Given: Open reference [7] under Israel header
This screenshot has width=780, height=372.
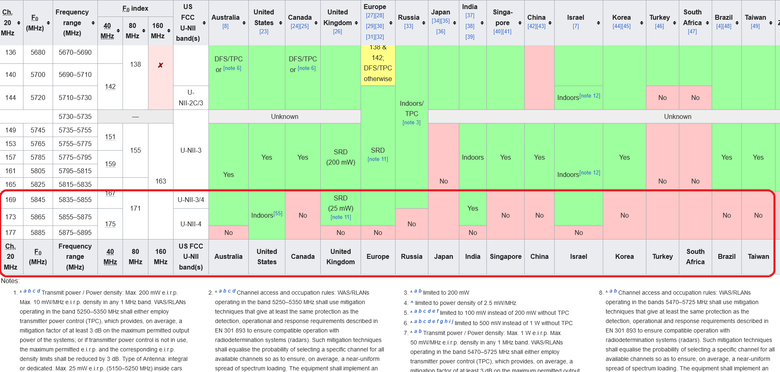Looking at the screenshot, I should [x=576, y=26].
